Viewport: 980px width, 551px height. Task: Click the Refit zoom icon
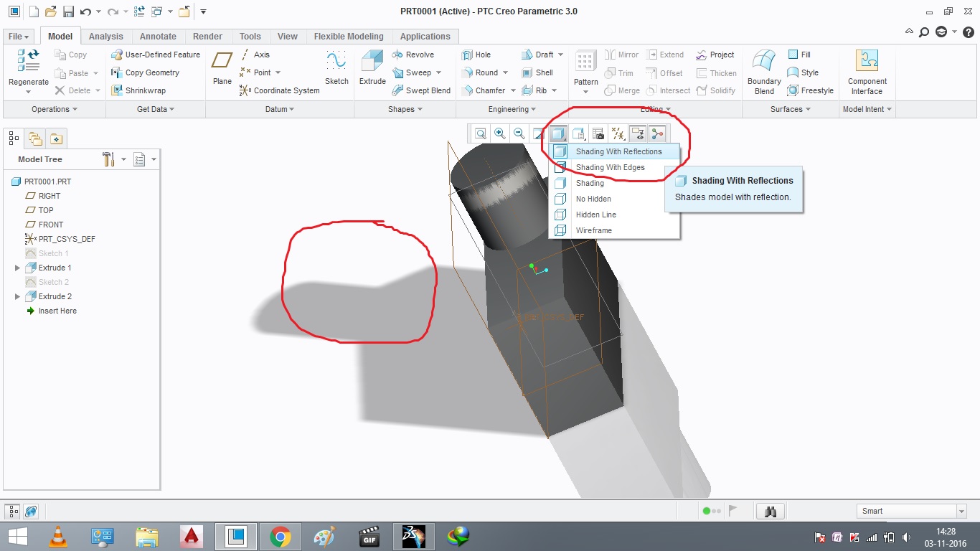click(x=480, y=133)
